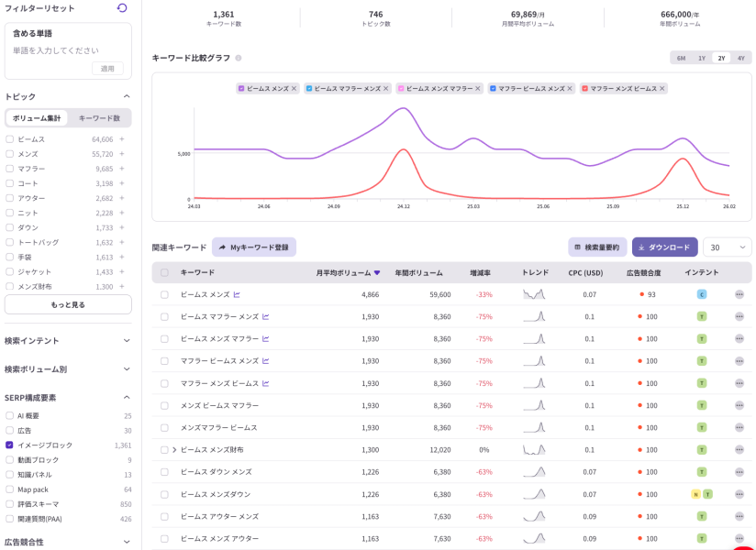Click the 適用 apply button

click(107, 69)
